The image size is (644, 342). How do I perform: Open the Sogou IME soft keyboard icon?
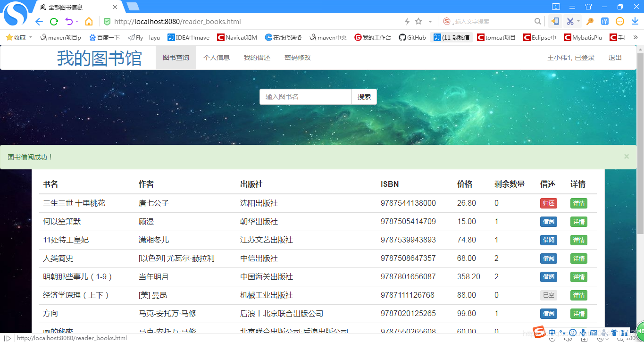pos(593,332)
